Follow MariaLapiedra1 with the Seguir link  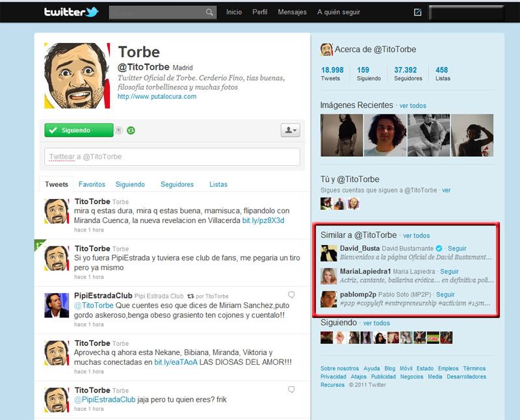click(449, 271)
